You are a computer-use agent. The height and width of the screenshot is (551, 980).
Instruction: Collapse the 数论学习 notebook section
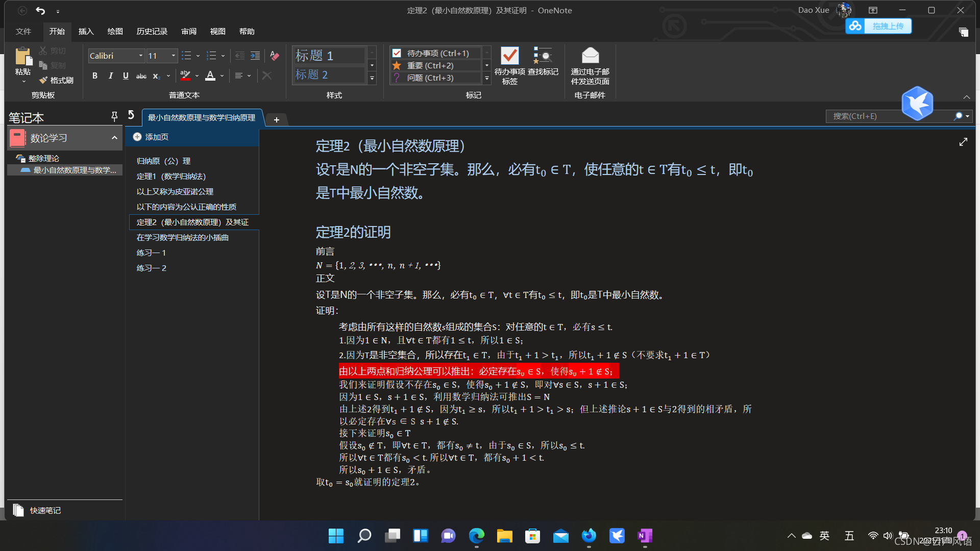[x=114, y=138]
